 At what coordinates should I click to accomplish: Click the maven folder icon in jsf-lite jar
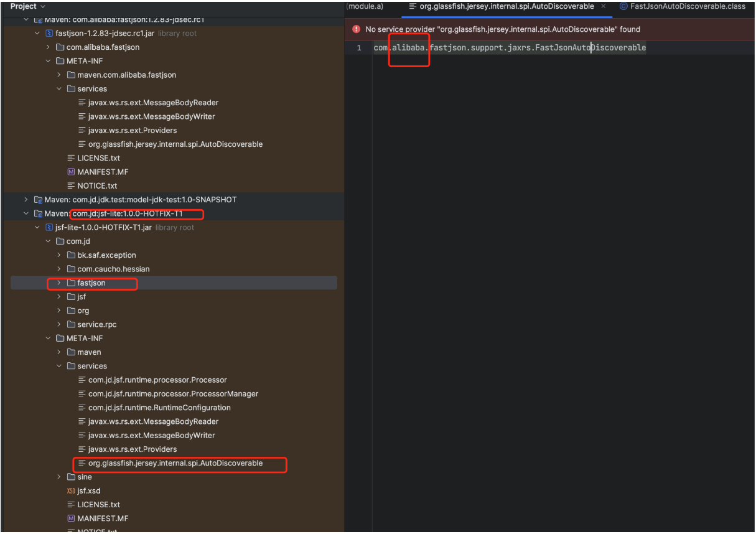tap(70, 352)
